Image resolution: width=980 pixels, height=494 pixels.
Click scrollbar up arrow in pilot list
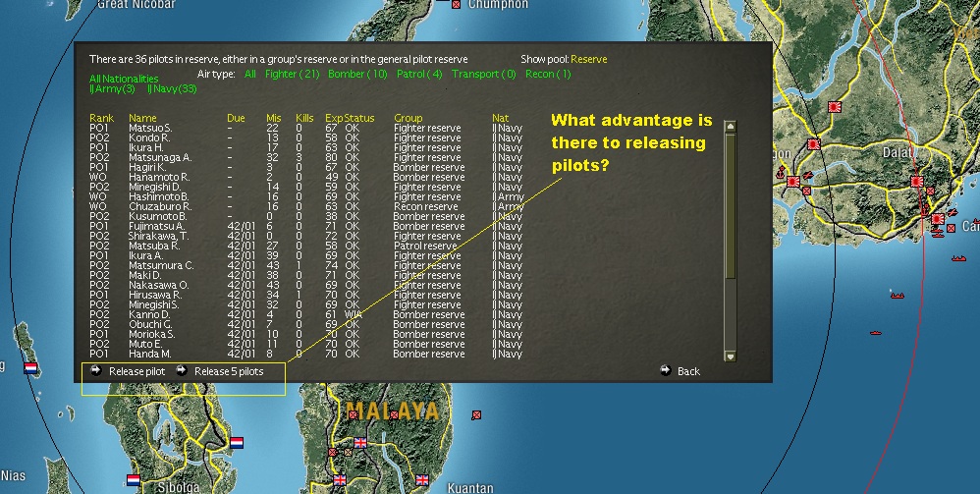[730, 127]
